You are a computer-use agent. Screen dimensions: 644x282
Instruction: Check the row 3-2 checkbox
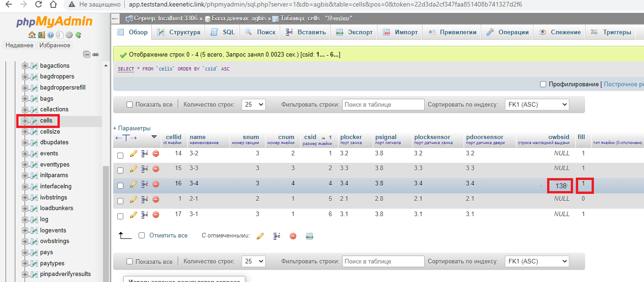coord(120,155)
